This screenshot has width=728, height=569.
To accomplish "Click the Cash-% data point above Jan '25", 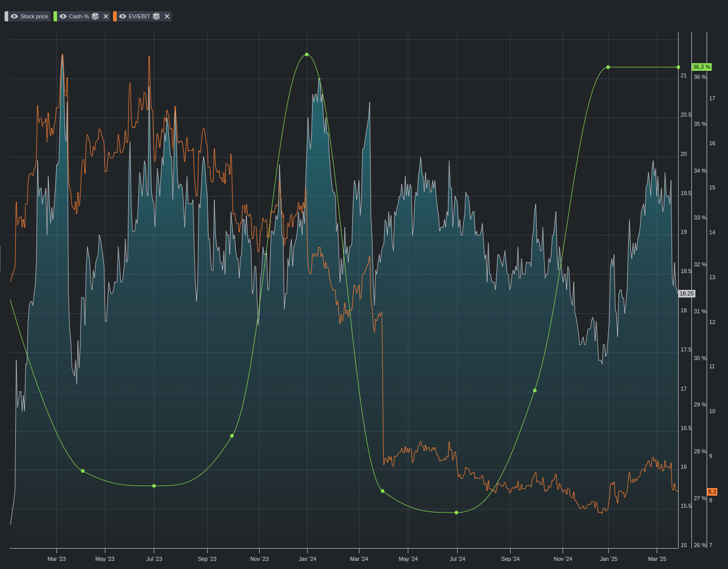I will tap(608, 67).
